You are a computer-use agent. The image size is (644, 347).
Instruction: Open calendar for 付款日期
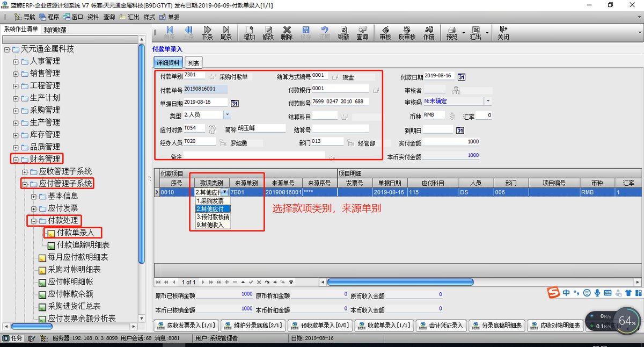(461, 77)
